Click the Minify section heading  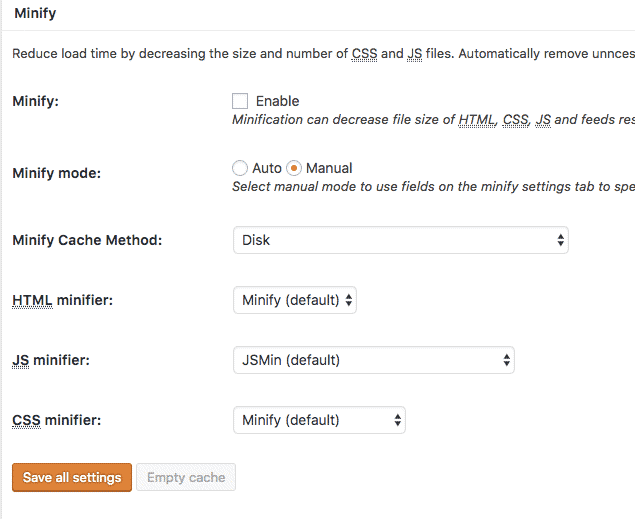pyautogui.click(x=35, y=13)
